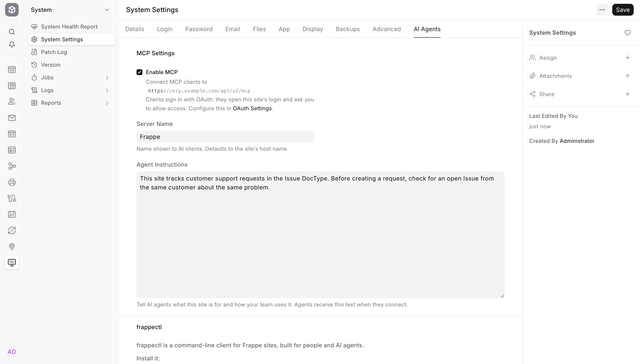Viewport: 640px width, 364px height.
Task: Open Version in sidebar
Action: [x=71, y=65]
